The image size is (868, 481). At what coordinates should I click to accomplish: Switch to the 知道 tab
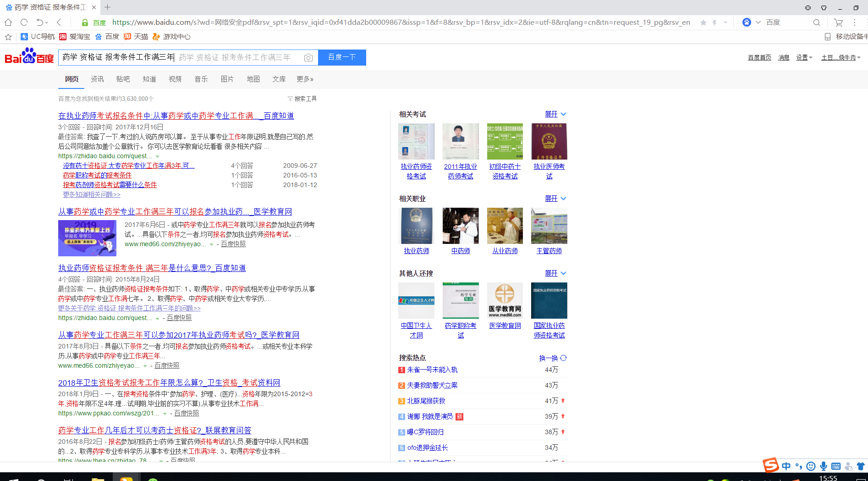pos(149,79)
